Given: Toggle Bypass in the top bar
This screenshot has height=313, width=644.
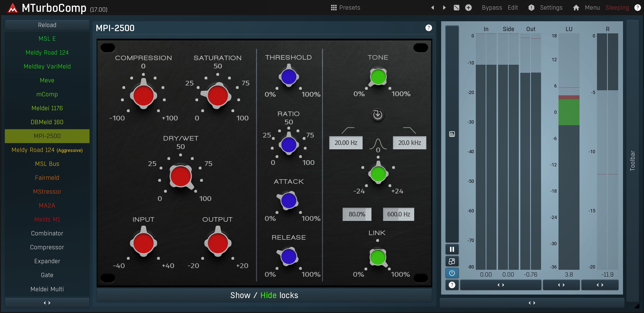Looking at the screenshot, I should pos(492,8).
